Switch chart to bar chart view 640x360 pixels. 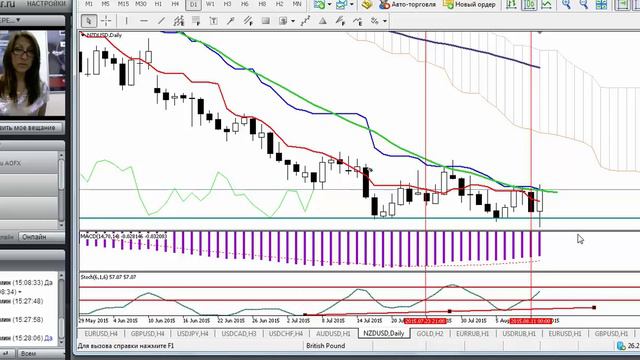click(511, 5)
